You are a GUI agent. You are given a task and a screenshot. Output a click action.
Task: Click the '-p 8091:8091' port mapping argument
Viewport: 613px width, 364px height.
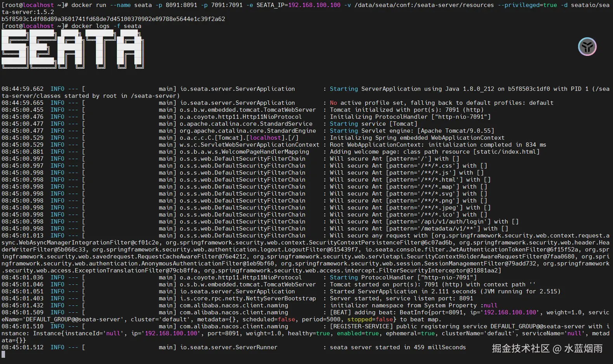(176, 5)
